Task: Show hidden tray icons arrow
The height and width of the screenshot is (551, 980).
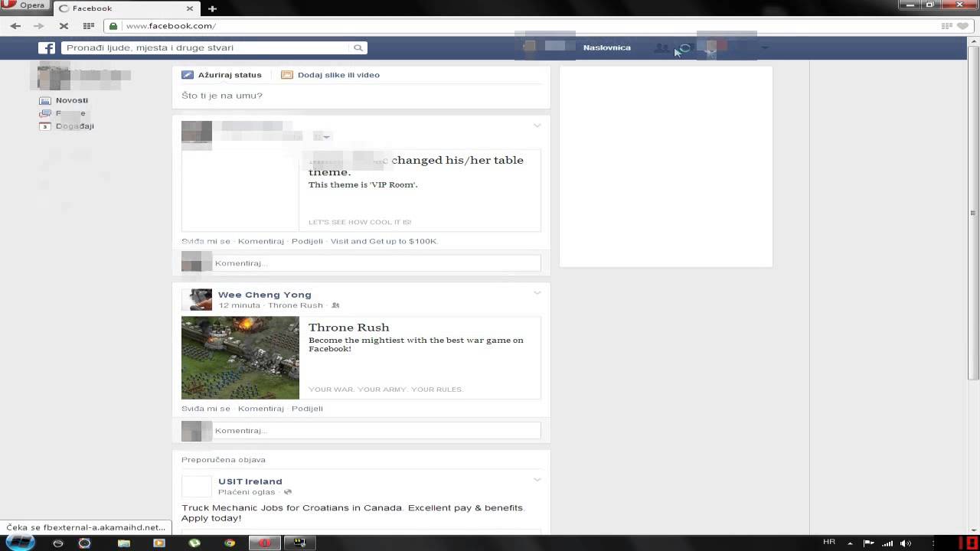Action: coord(850,543)
